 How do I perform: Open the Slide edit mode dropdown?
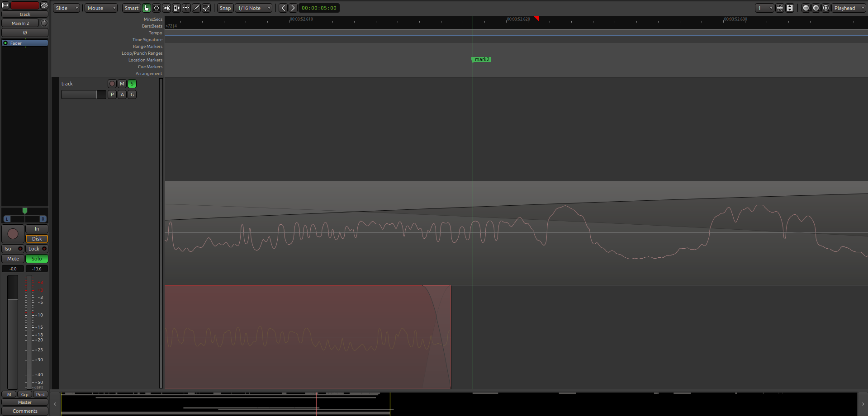click(x=66, y=8)
